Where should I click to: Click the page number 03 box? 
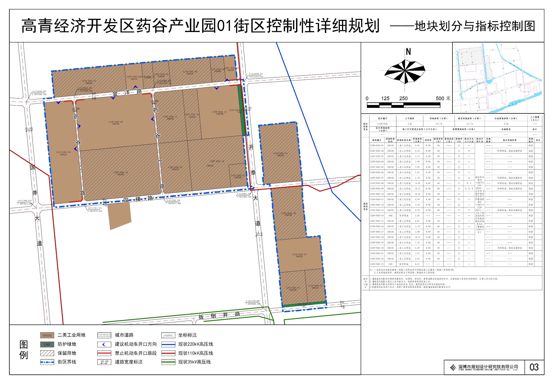pos(534,367)
